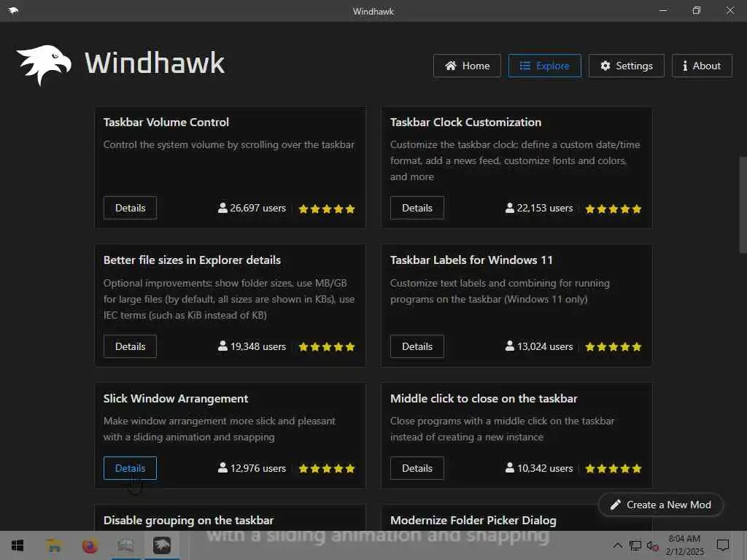747x560 pixels.
Task: Click the Windhawk taskbar icon
Action: click(161, 545)
